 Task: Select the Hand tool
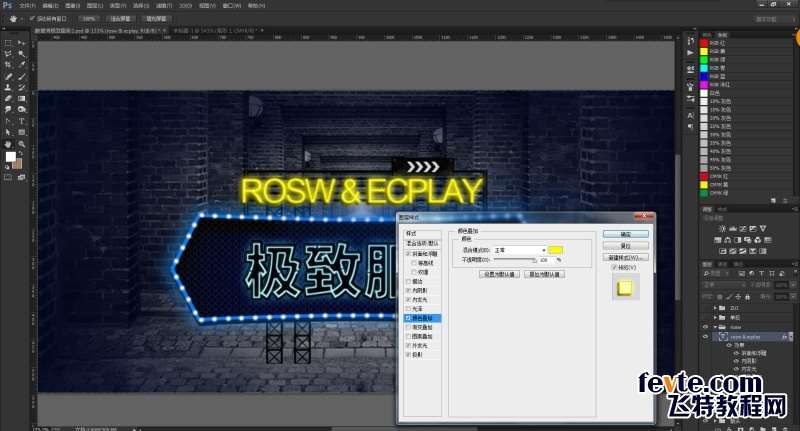[x=8, y=144]
